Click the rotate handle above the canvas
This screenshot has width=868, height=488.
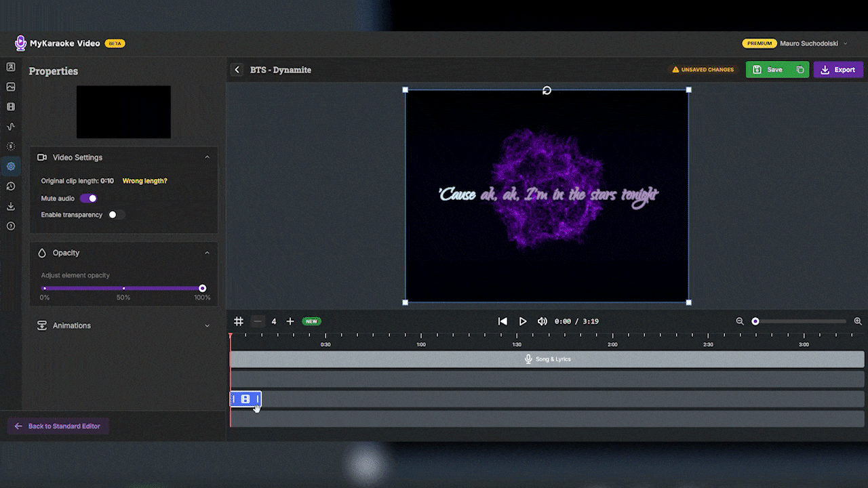pyautogui.click(x=547, y=90)
